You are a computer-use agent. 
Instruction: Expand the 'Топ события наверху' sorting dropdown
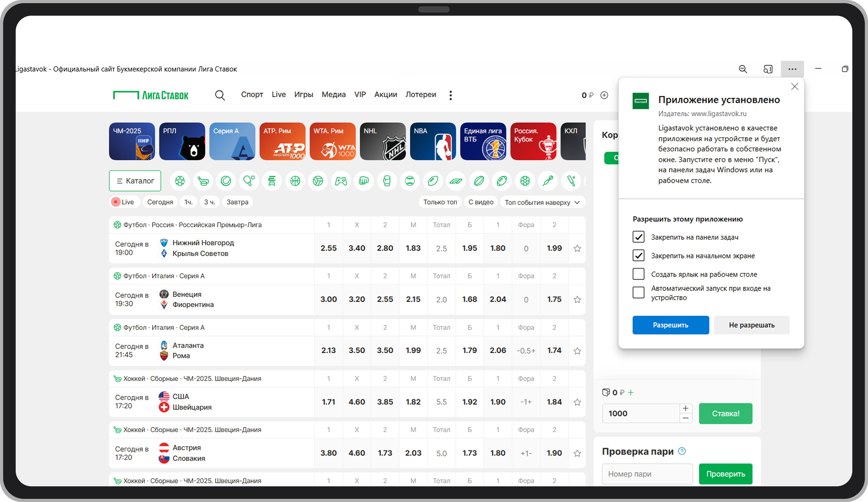pyautogui.click(x=542, y=202)
